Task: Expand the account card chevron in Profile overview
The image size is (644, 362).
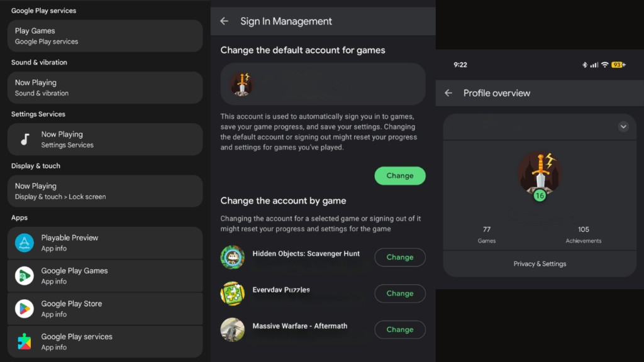Action: (623, 126)
